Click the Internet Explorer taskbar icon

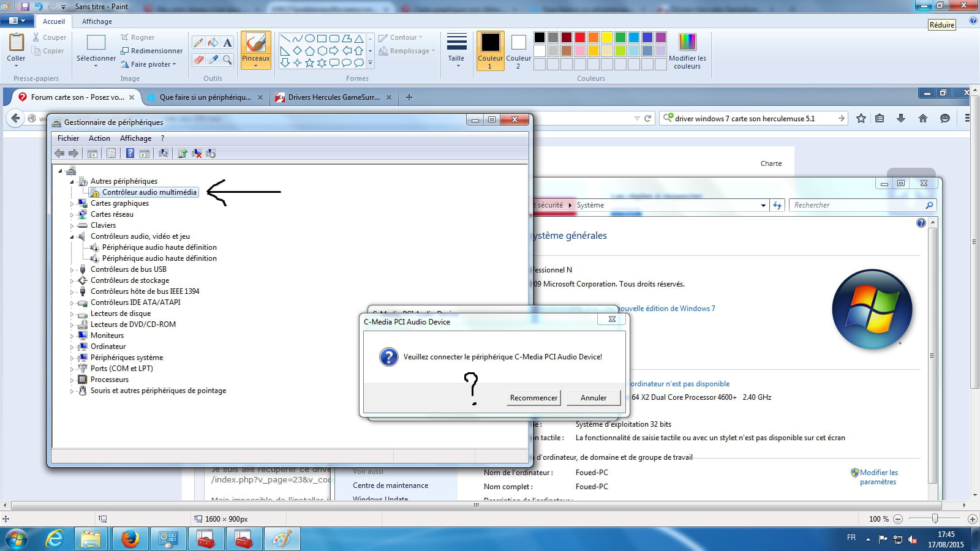tap(55, 539)
